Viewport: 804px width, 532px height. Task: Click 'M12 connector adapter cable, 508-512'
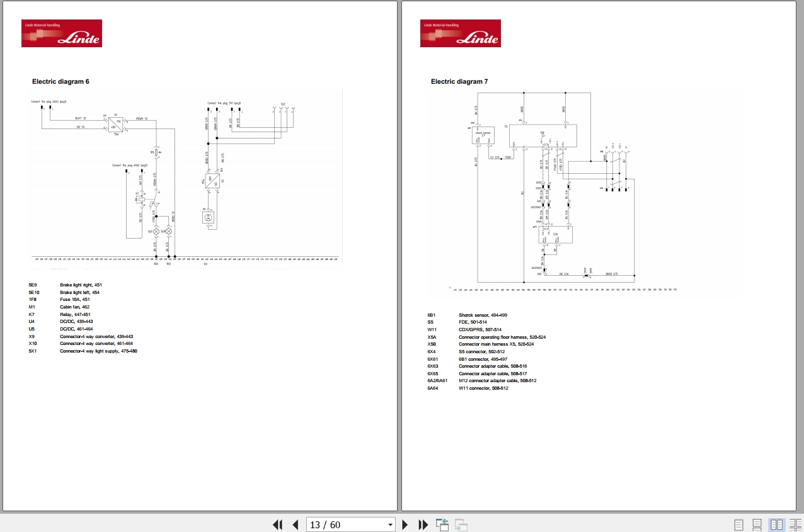[497, 380]
